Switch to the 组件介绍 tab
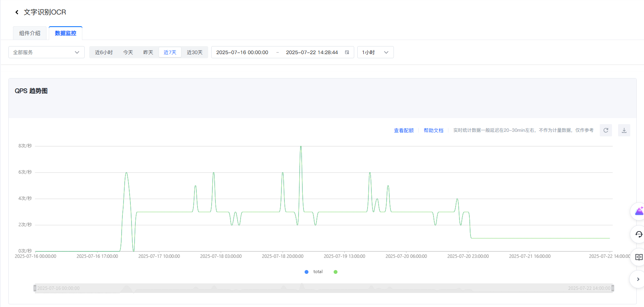 pyautogui.click(x=30, y=33)
